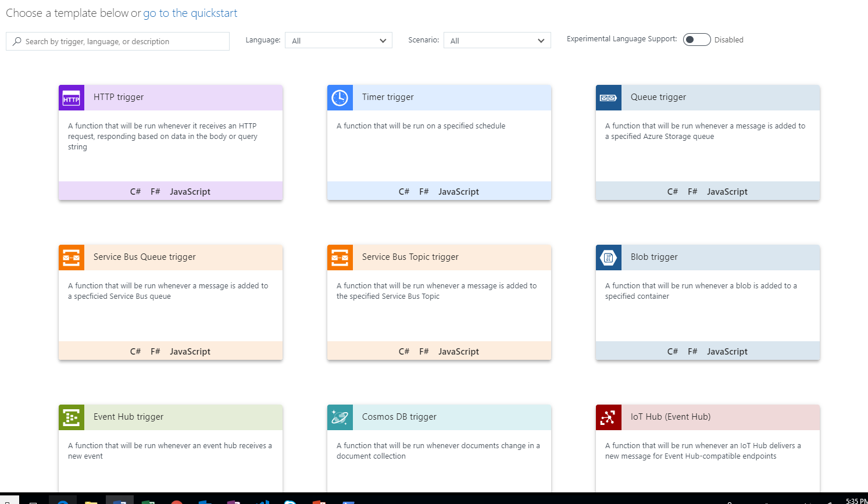Open the Language dropdown

pyautogui.click(x=338, y=40)
